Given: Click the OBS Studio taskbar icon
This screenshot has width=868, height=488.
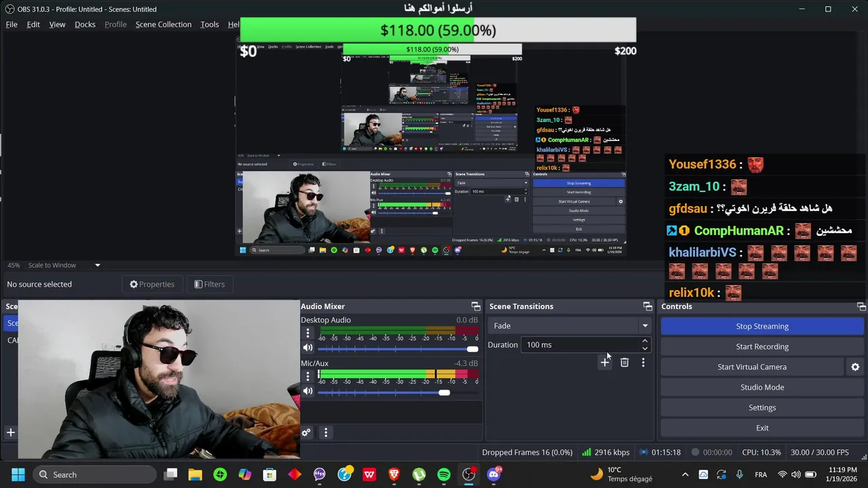Looking at the screenshot, I should (469, 474).
